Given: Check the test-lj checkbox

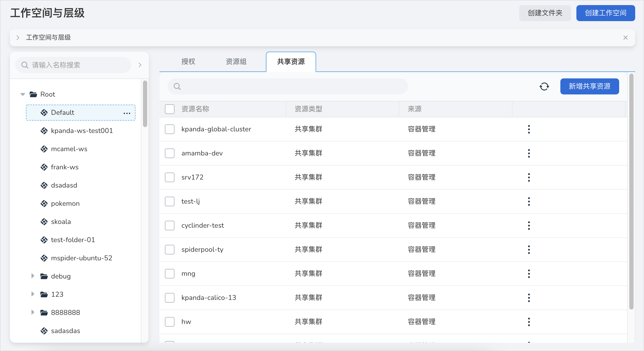Looking at the screenshot, I should click(170, 201).
